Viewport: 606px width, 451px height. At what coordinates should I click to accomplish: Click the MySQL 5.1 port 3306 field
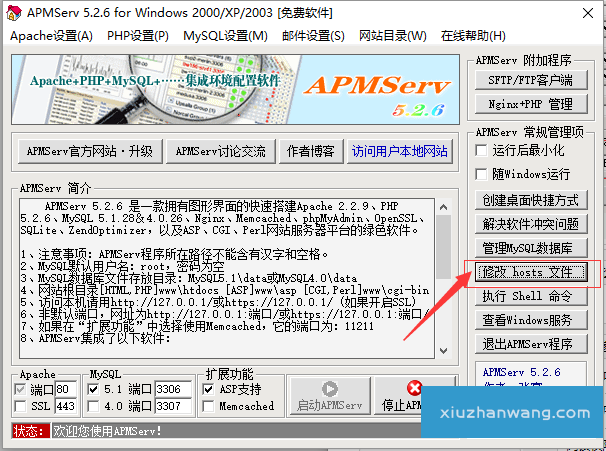[x=173, y=389]
